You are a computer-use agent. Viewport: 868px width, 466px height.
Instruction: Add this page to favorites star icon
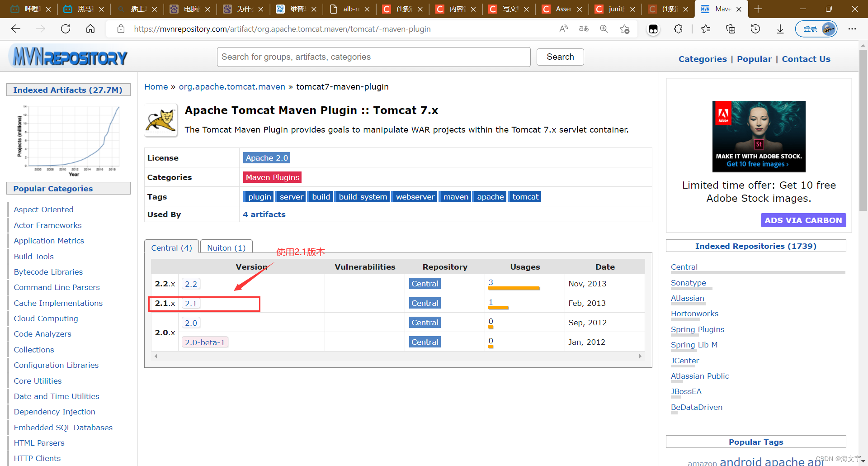(625, 29)
